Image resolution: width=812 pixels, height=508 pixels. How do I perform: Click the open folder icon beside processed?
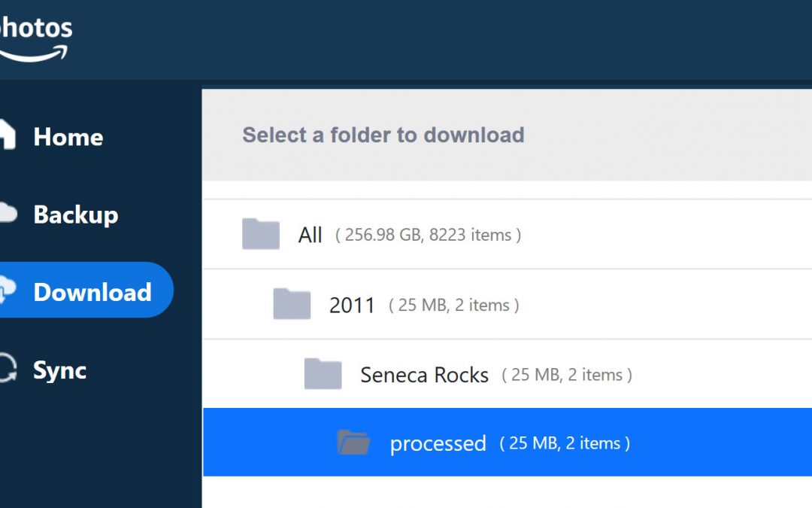click(x=353, y=443)
